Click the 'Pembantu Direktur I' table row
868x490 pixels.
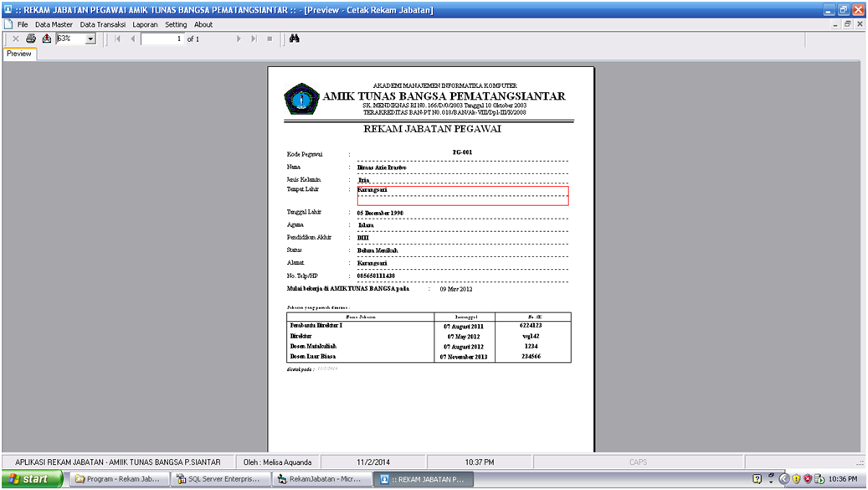pyautogui.click(x=429, y=326)
